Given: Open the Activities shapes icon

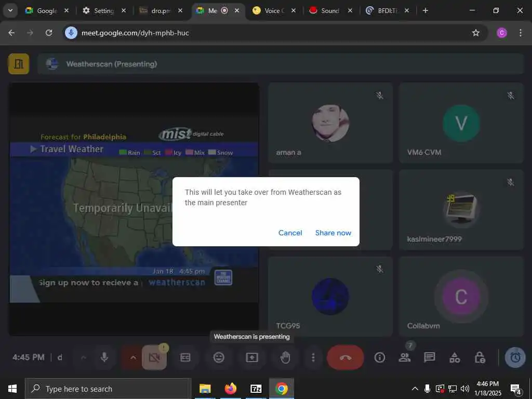Looking at the screenshot, I should (x=455, y=357).
